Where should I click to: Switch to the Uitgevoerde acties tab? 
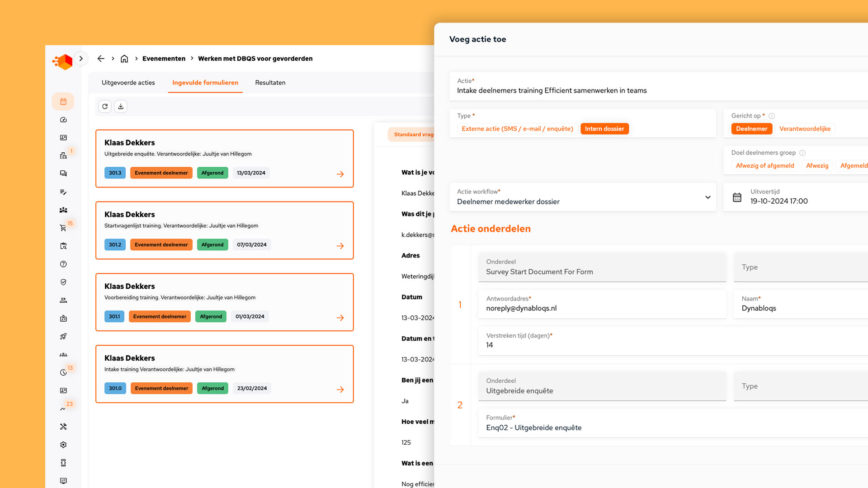(128, 83)
